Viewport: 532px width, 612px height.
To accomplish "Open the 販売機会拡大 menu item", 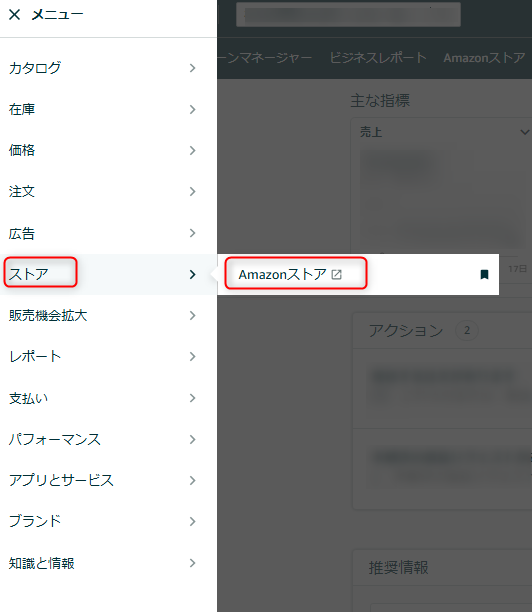I will click(x=109, y=316).
